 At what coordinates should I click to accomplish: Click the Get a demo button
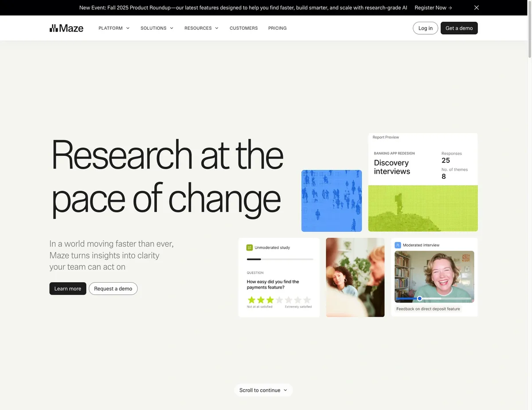(x=459, y=28)
